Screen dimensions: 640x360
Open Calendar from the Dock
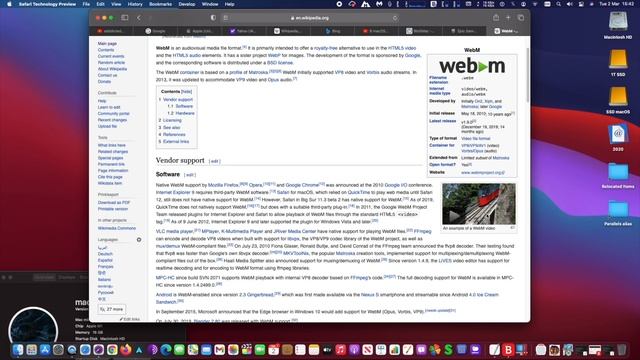(x=273, y=349)
